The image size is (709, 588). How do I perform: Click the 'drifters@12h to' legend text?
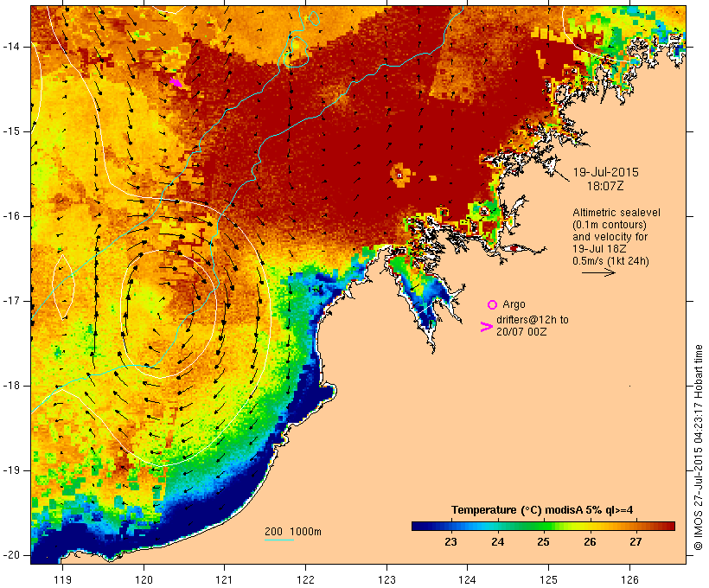tap(533, 320)
